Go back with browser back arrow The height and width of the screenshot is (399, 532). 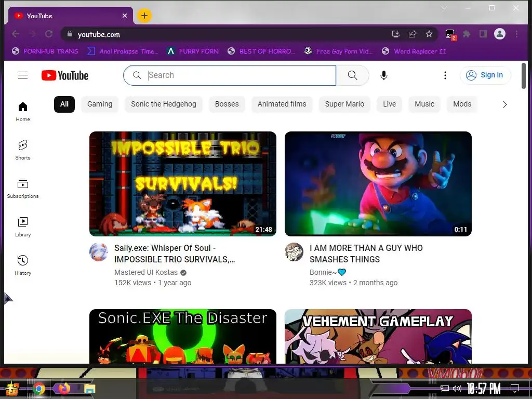16,34
